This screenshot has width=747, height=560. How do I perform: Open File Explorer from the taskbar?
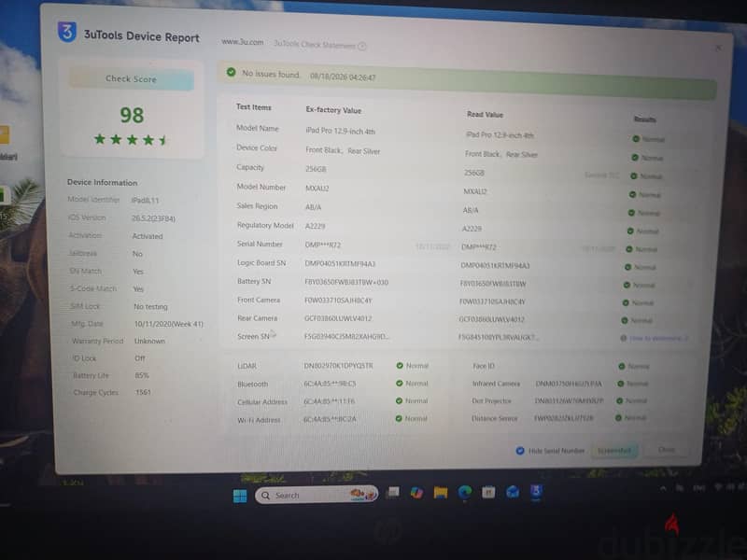coord(440,493)
